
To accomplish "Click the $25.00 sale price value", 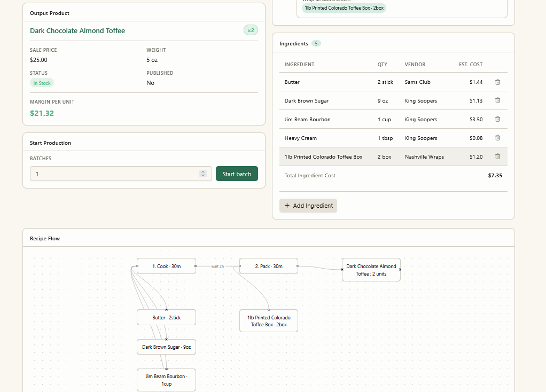I will click(38, 60).
